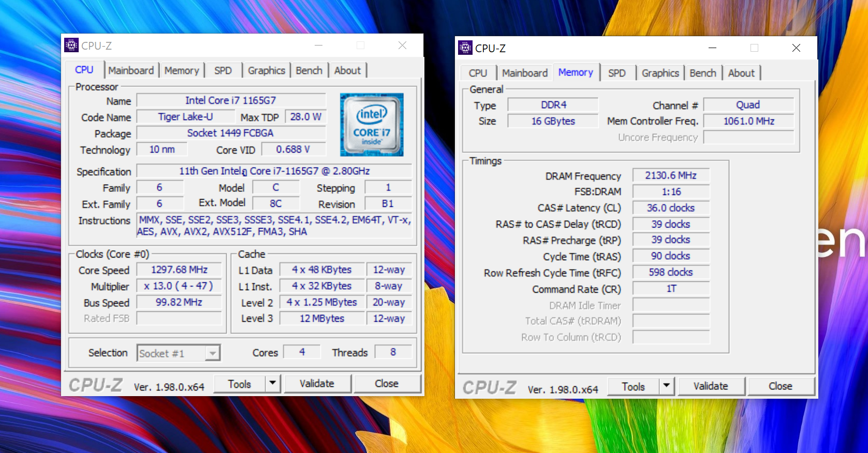Click Row Refresh Cycle Time value 598 clocks
Screen dimensions: 868x453
pyautogui.click(x=671, y=273)
